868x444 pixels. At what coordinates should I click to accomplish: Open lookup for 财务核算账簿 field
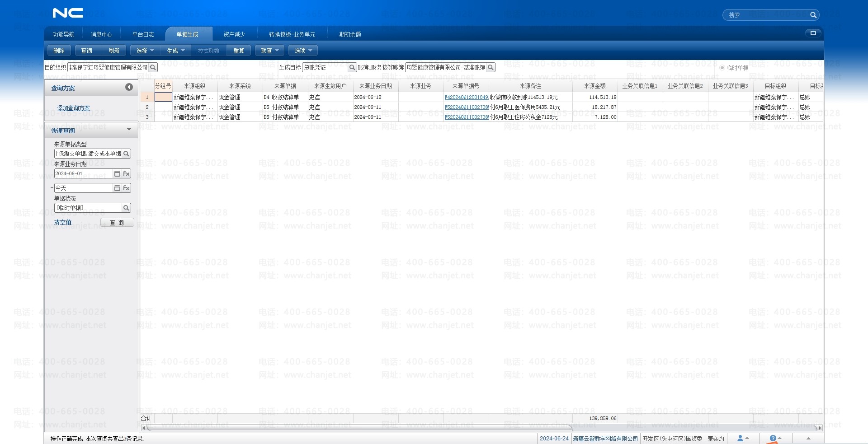tap(491, 67)
